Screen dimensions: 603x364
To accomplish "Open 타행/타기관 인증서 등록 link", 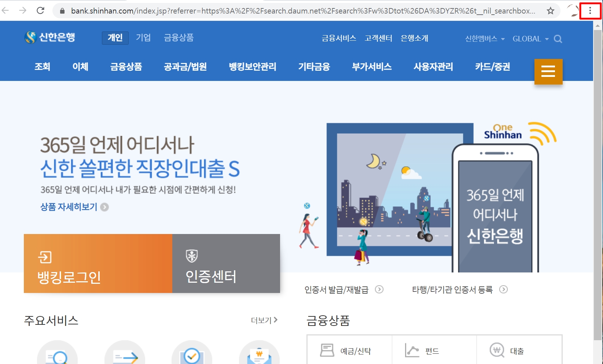I will (452, 290).
